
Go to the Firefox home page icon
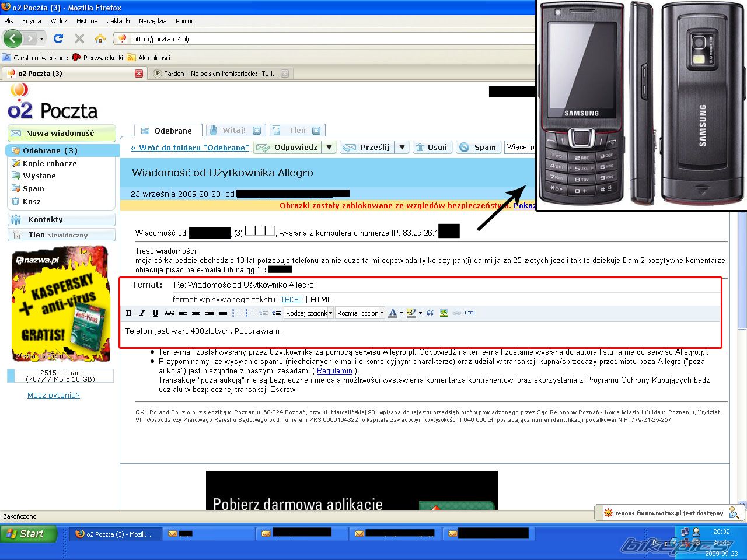point(100,38)
